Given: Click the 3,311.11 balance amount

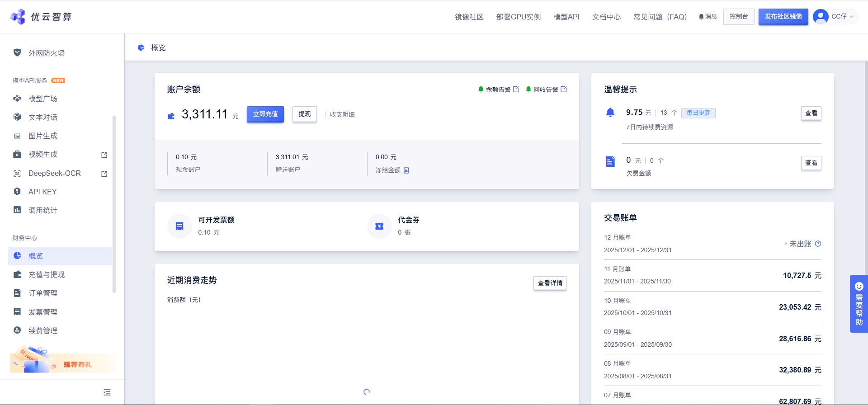Looking at the screenshot, I should pyautogui.click(x=205, y=114).
